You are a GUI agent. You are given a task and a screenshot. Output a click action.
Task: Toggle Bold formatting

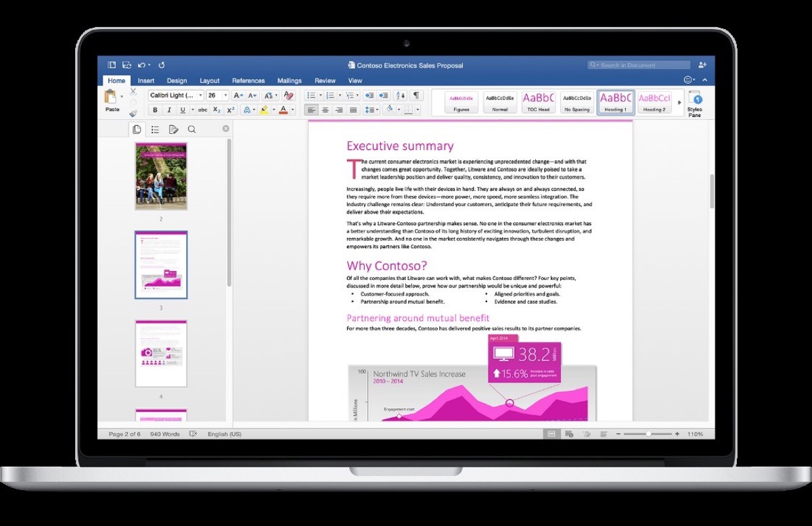pos(155,110)
